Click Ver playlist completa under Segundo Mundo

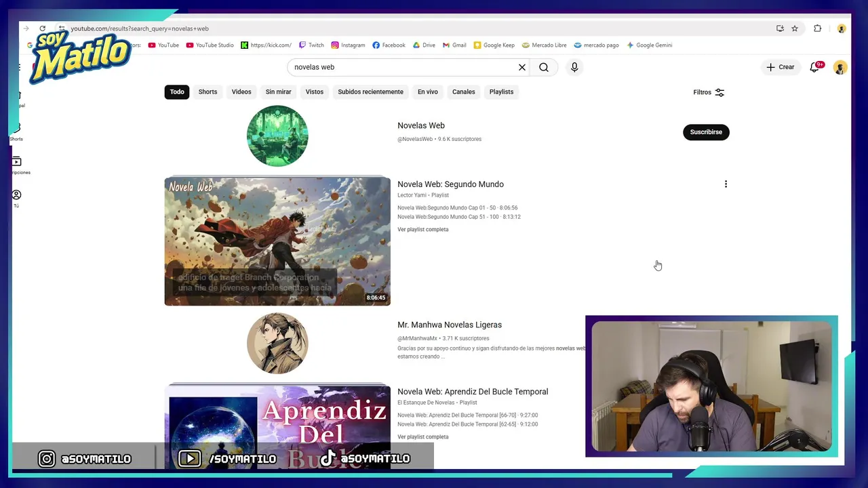click(422, 230)
